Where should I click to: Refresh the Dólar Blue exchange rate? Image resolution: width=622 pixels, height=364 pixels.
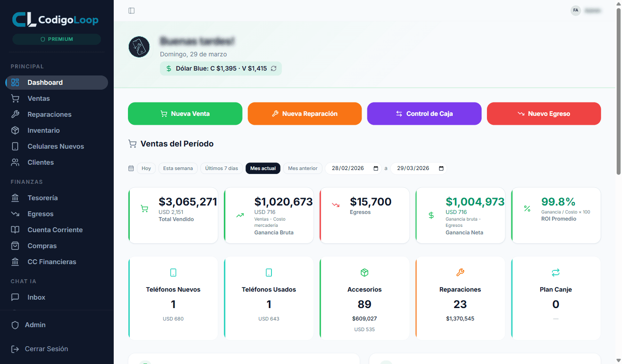click(274, 68)
